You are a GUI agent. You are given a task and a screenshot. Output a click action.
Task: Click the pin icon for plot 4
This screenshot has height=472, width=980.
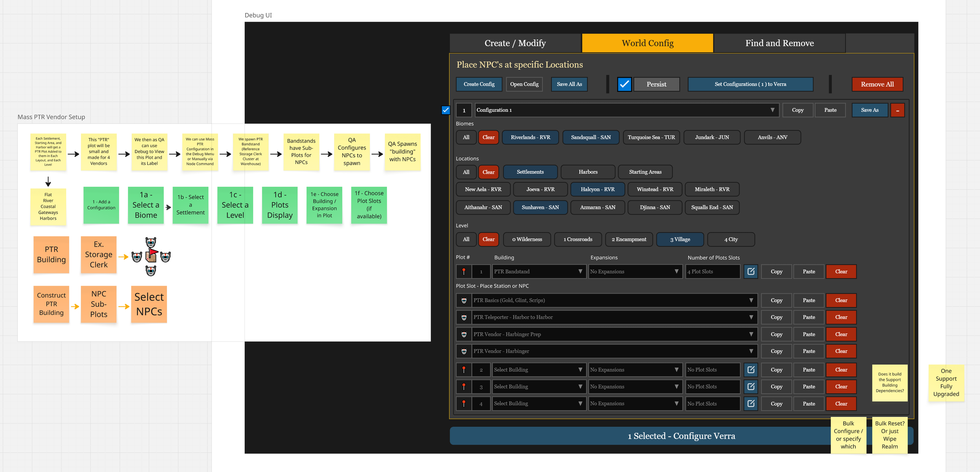464,404
